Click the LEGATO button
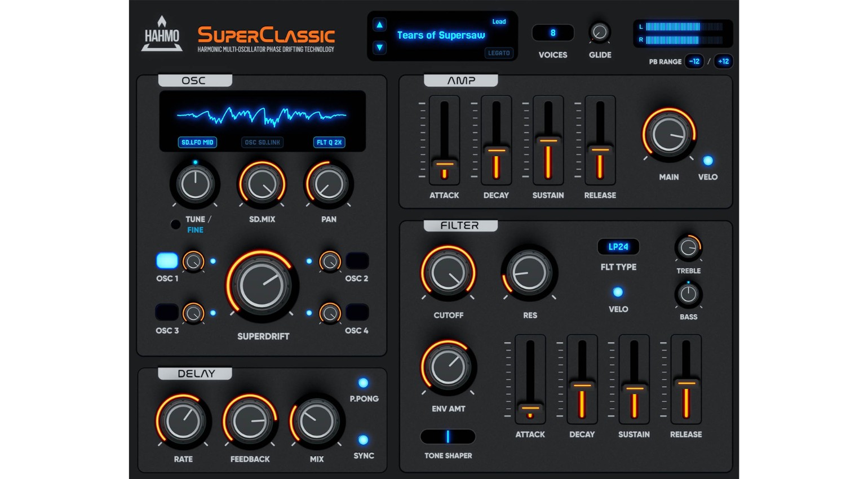The width and height of the screenshot is (868, 479). pos(499,53)
